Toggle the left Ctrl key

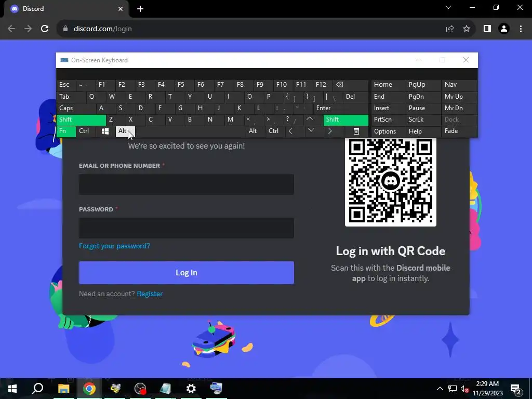(x=86, y=131)
